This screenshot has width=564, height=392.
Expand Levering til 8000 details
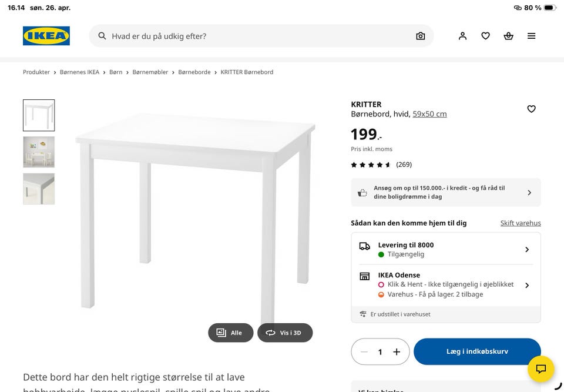click(x=446, y=249)
